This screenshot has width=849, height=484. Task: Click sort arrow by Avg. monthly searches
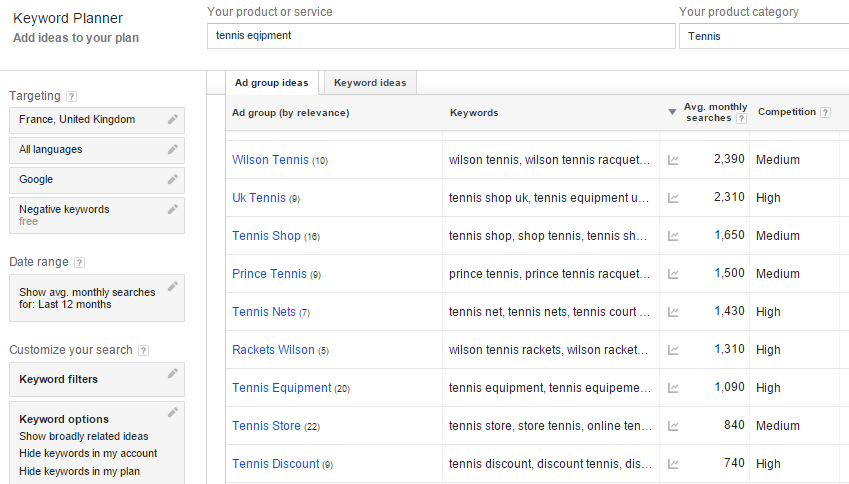point(672,112)
